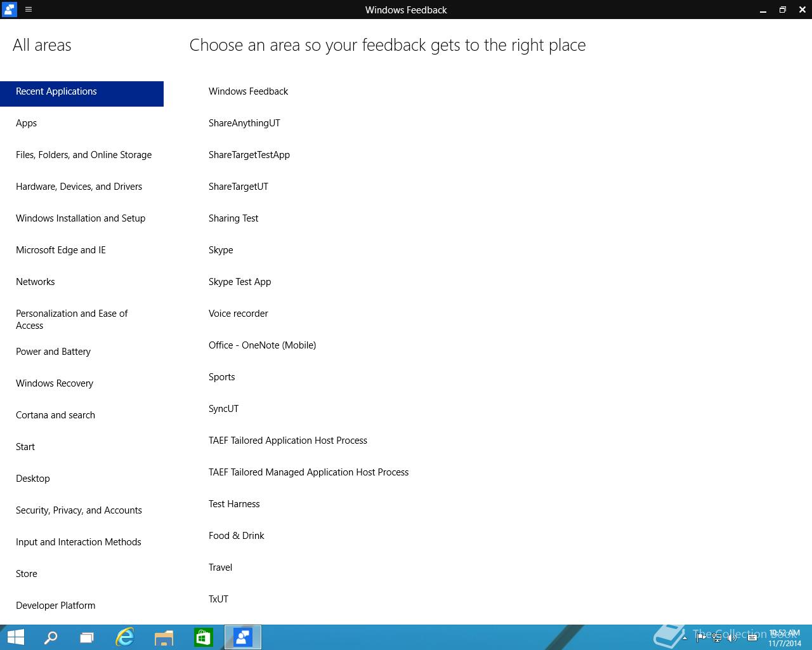Open the Windows Start button
The image size is (812, 650).
click(x=15, y=637)
